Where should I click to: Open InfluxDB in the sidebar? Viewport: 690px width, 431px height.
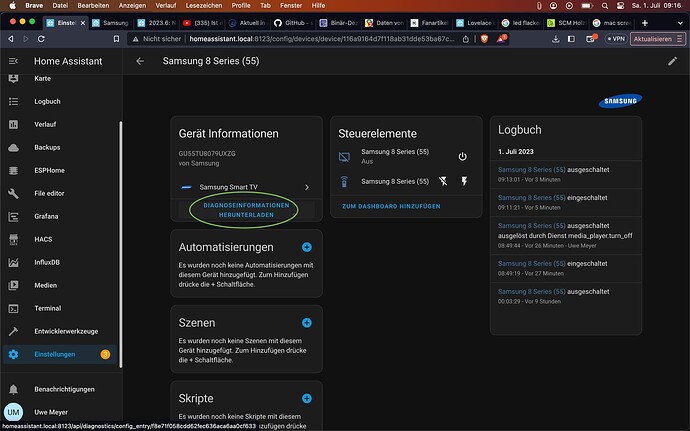(x=59, y=262)
